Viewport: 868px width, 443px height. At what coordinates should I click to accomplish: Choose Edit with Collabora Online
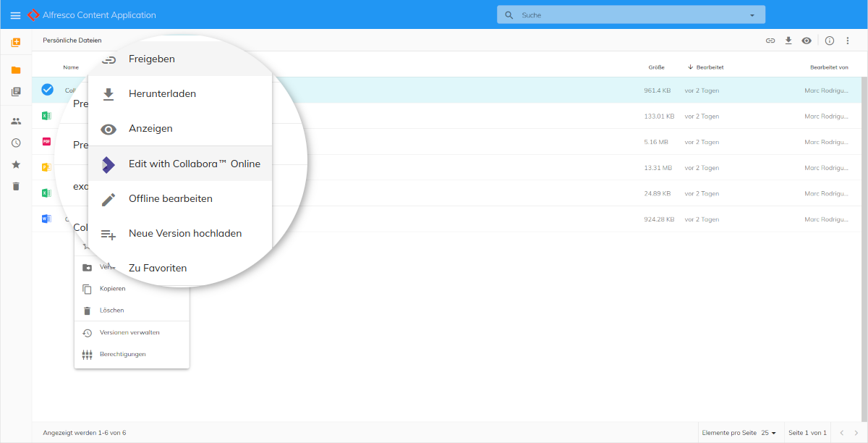click(194, 164)
